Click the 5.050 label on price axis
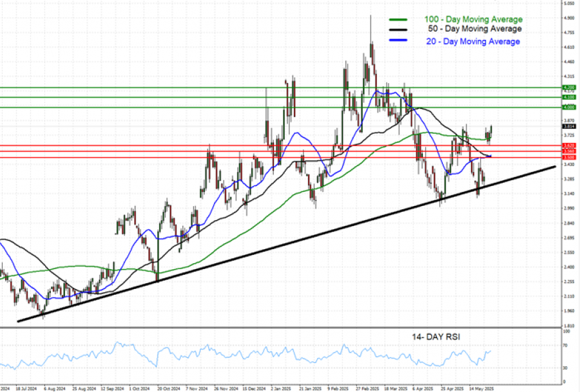The width and height of the screenshot is (580, 392). coord(568,3)
